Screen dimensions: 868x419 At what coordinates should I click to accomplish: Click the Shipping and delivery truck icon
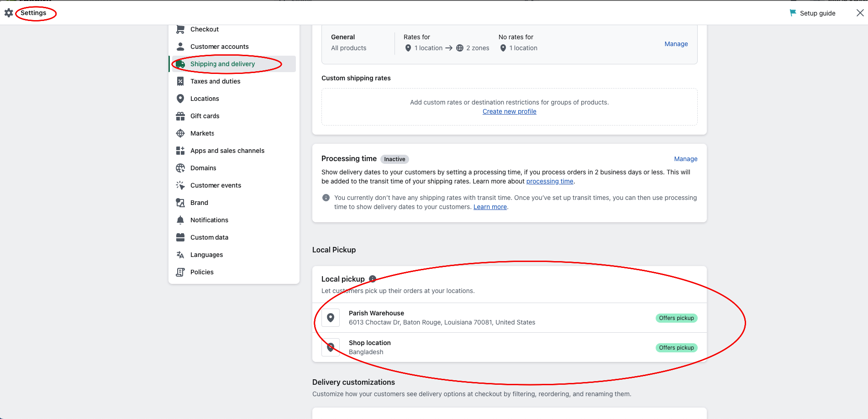180,64
